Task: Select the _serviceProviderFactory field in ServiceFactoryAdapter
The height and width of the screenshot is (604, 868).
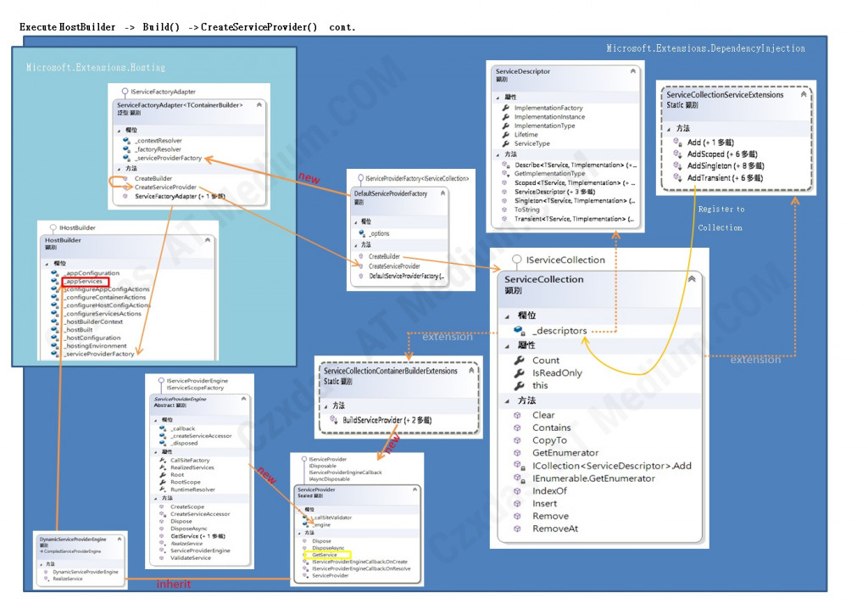Action: [x=169, y=158]
